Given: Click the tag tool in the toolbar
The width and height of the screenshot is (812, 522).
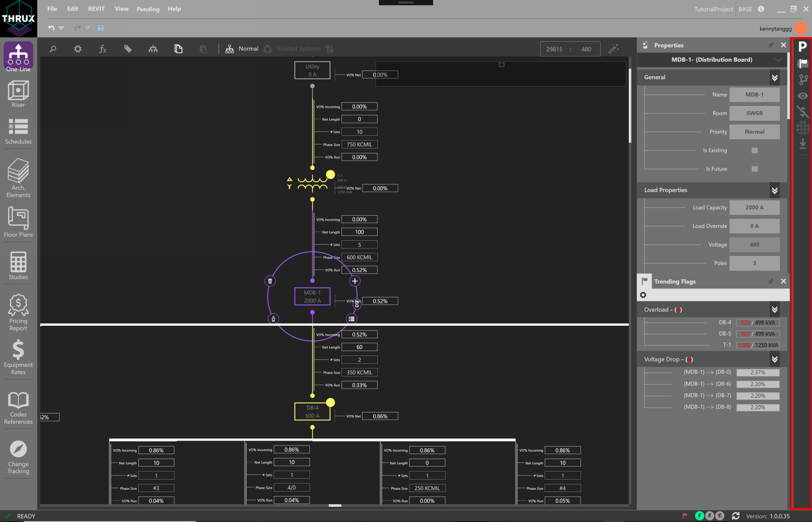Looking at the screenshot, I should [x=128, y=48].
